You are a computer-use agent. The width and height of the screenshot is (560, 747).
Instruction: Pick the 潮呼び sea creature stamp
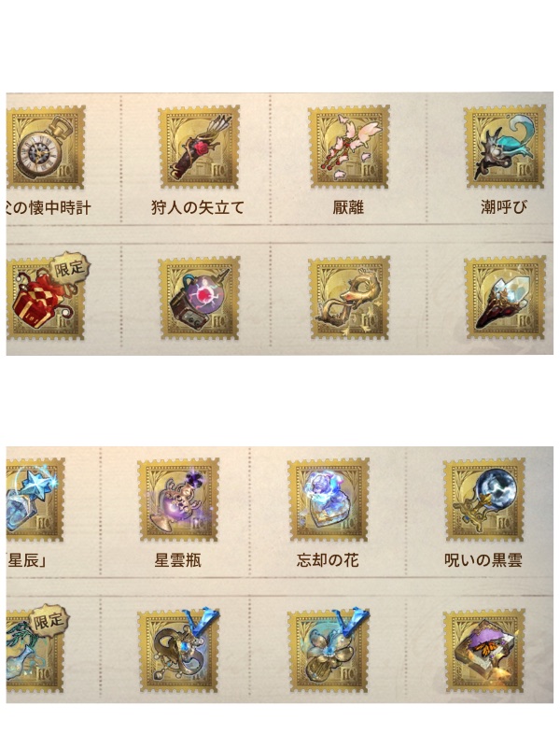click(505, 148)
